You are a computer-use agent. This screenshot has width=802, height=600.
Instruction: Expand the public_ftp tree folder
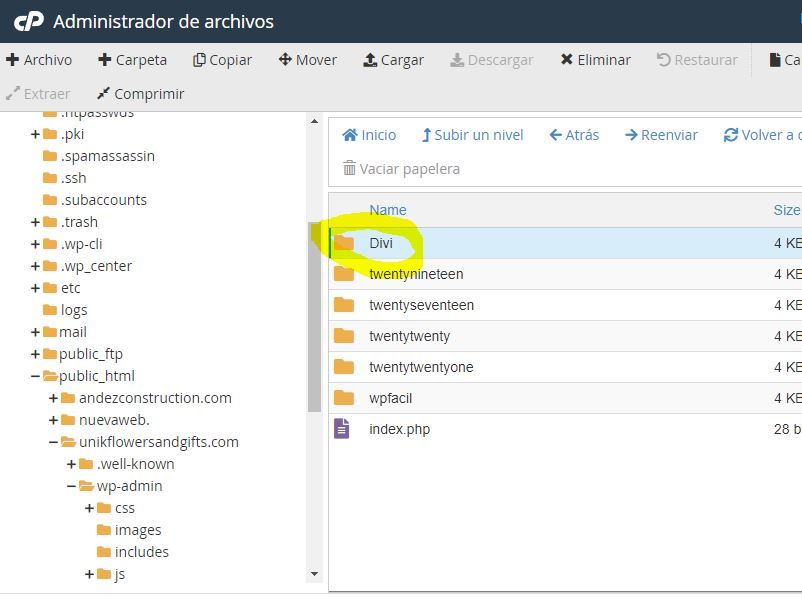coord(35,354)
